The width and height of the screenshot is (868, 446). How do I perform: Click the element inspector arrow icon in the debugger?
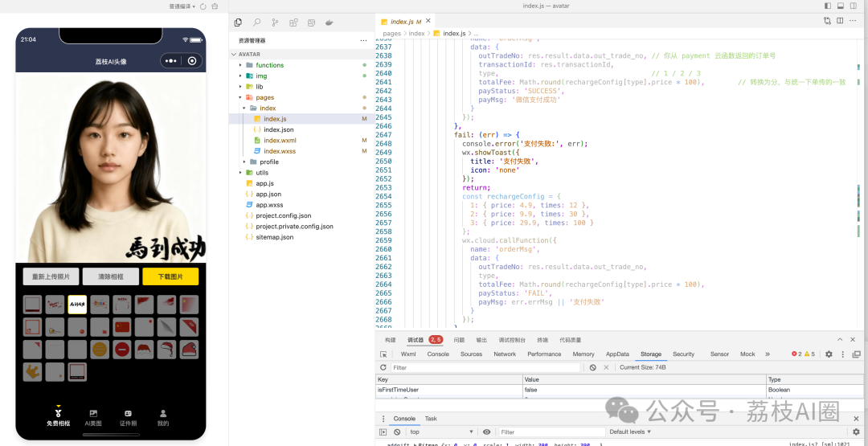click(x=383, y=354)
